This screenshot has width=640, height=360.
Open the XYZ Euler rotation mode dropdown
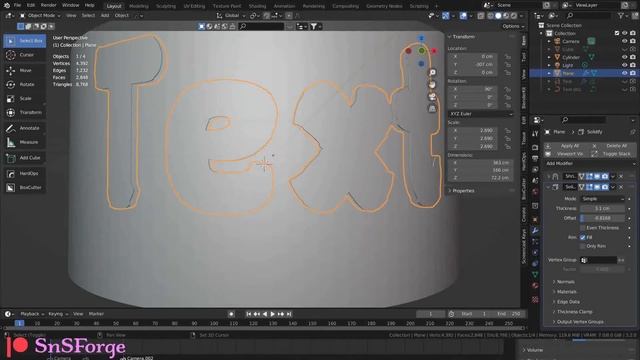click(x=480, y=114)
